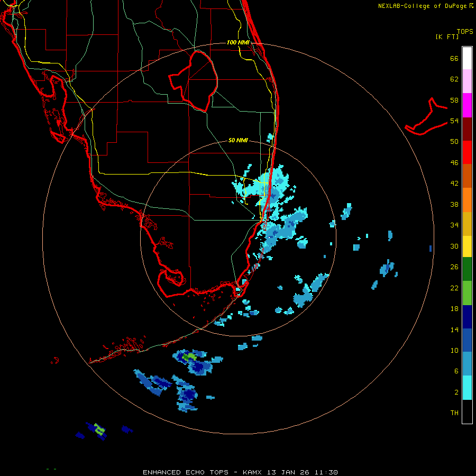Select the bright yellow legend swatch

[x=467, y=246]
